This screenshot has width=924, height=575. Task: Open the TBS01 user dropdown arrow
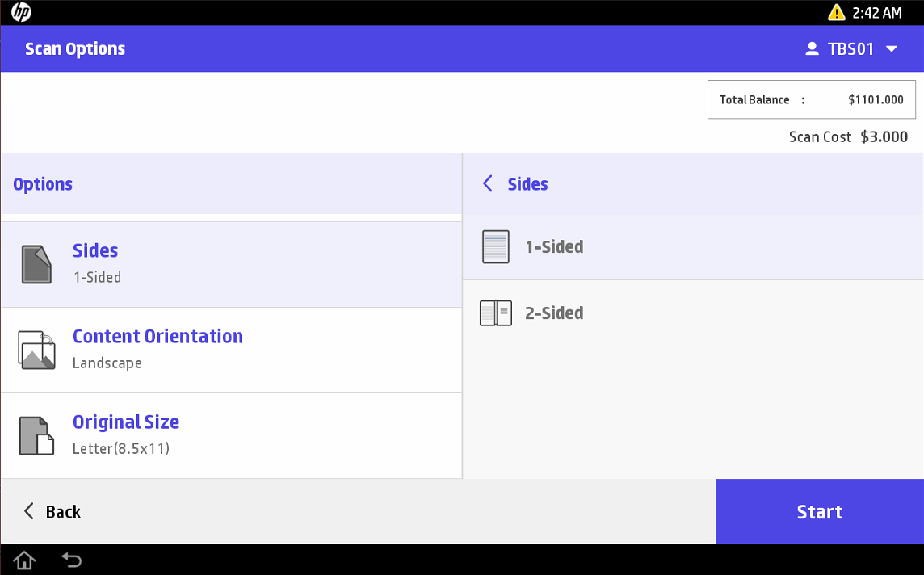pos(892,49)
